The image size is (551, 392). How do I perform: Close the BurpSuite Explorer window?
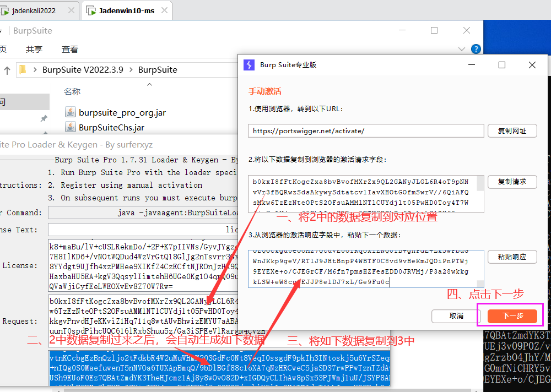(467, 31)
